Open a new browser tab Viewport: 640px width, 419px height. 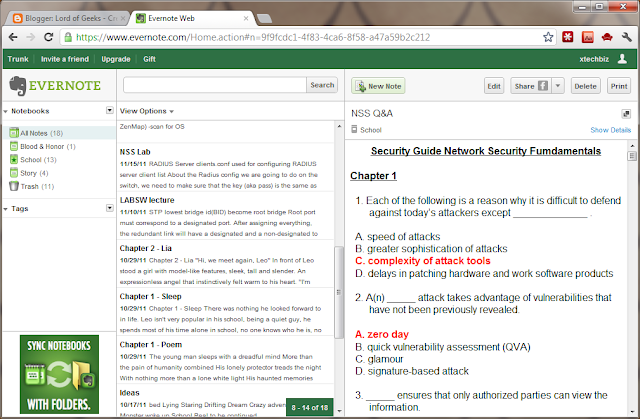tap(264, 18)
